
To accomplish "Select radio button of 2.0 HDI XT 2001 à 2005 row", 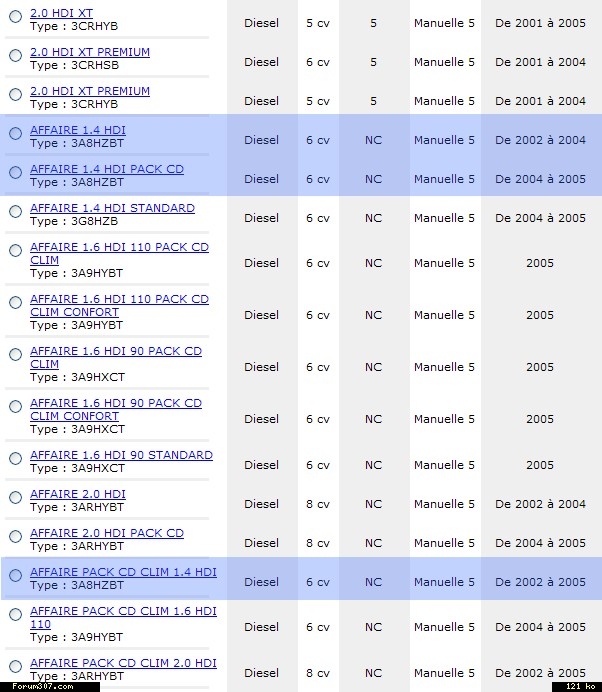I will click(x=15, y=16).
